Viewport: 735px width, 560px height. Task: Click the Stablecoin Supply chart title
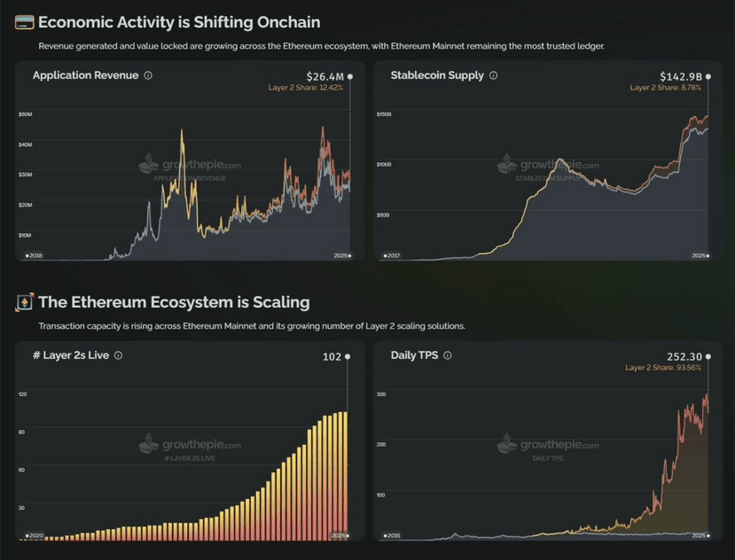(x=437, y=75)
